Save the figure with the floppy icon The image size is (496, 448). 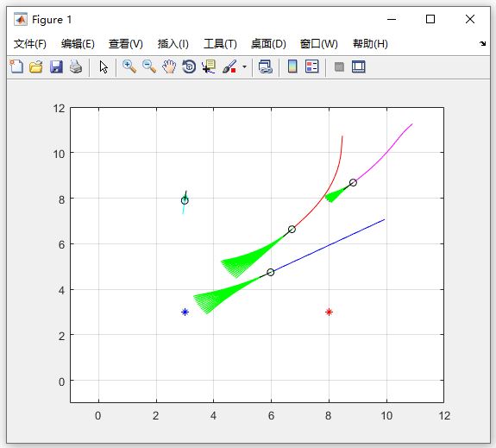(x=56, y=66)
